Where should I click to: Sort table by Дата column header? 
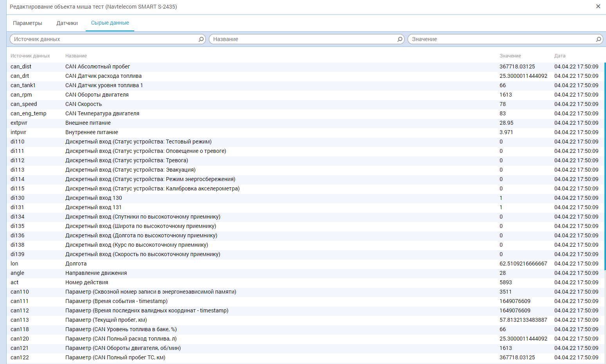tap(560, 56)
